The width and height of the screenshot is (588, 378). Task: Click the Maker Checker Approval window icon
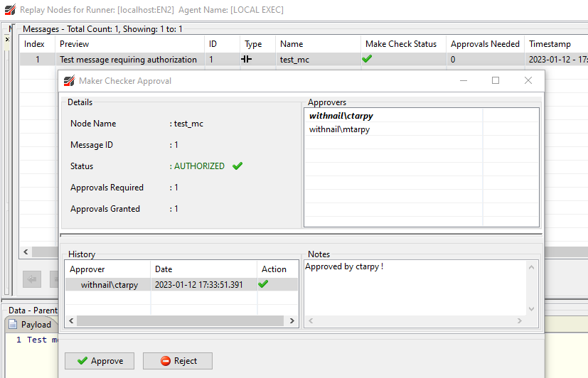[70, 81]
